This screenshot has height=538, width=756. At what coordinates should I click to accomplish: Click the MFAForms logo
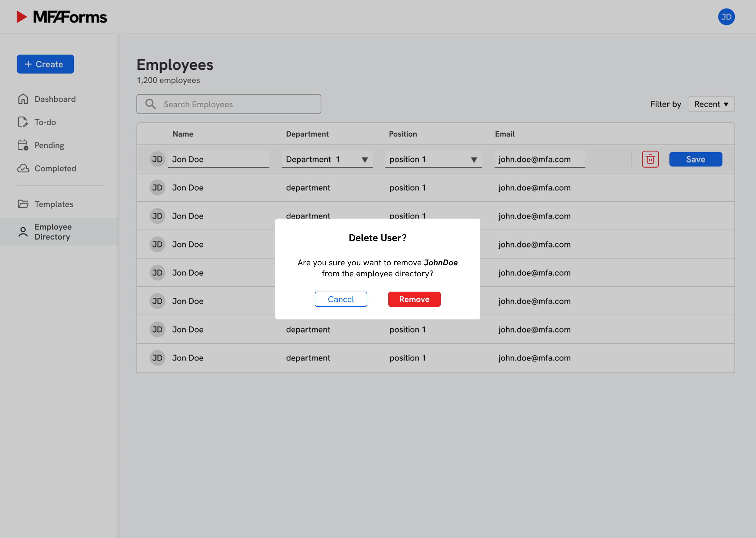(x=62, y=17)
